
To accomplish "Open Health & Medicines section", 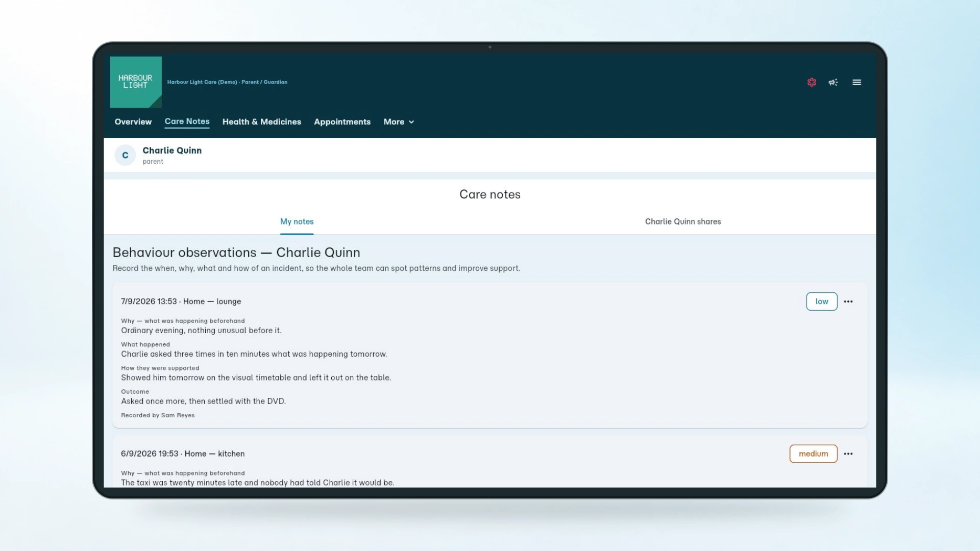I will (261, 122).
